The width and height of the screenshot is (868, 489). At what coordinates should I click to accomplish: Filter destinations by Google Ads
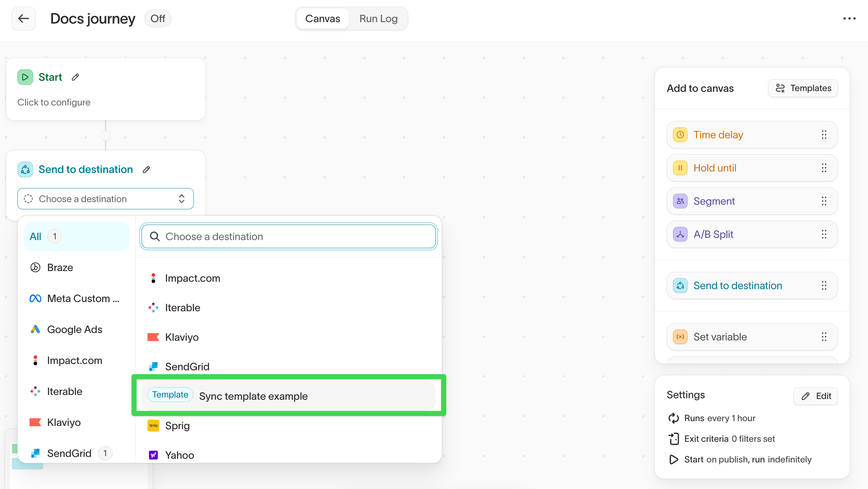(76, 329)
